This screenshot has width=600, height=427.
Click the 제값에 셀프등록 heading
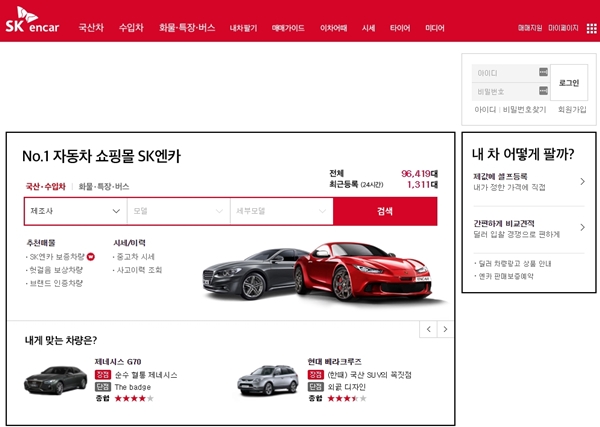[x=500, y=176]
